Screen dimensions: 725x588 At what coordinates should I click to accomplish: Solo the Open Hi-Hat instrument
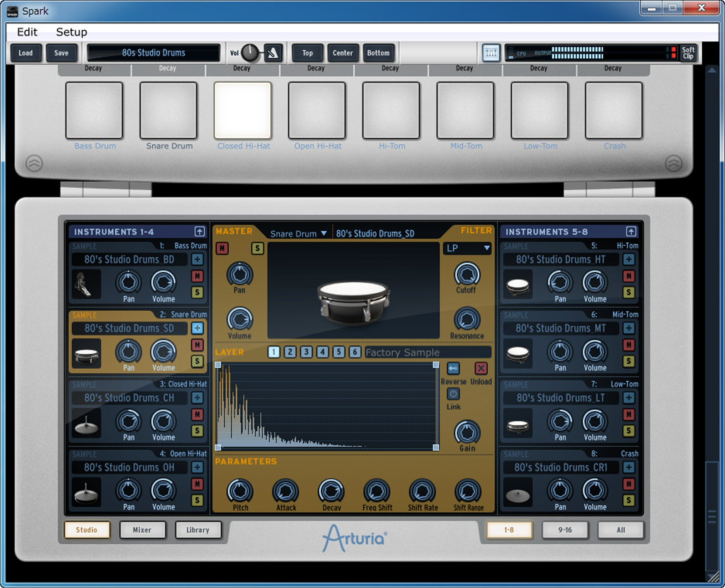(x=197, y=500)
